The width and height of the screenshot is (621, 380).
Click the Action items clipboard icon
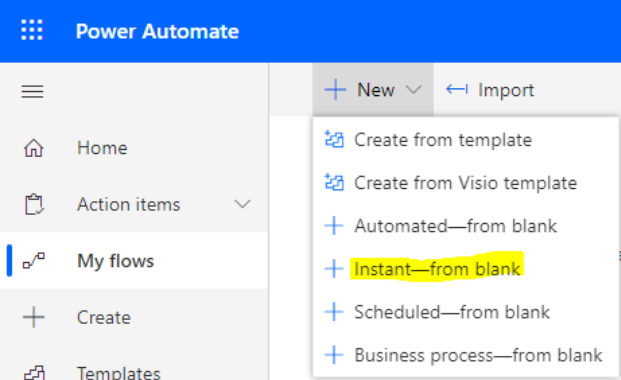pos(34,204)
